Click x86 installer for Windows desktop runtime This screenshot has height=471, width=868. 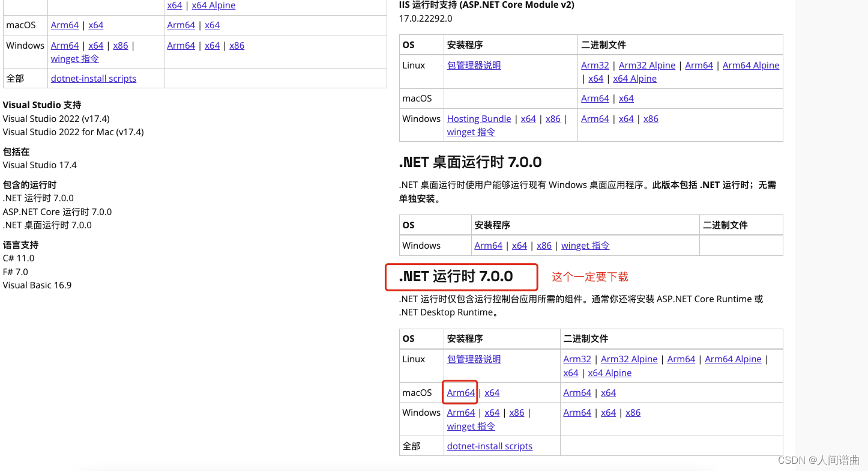(544, 245)
